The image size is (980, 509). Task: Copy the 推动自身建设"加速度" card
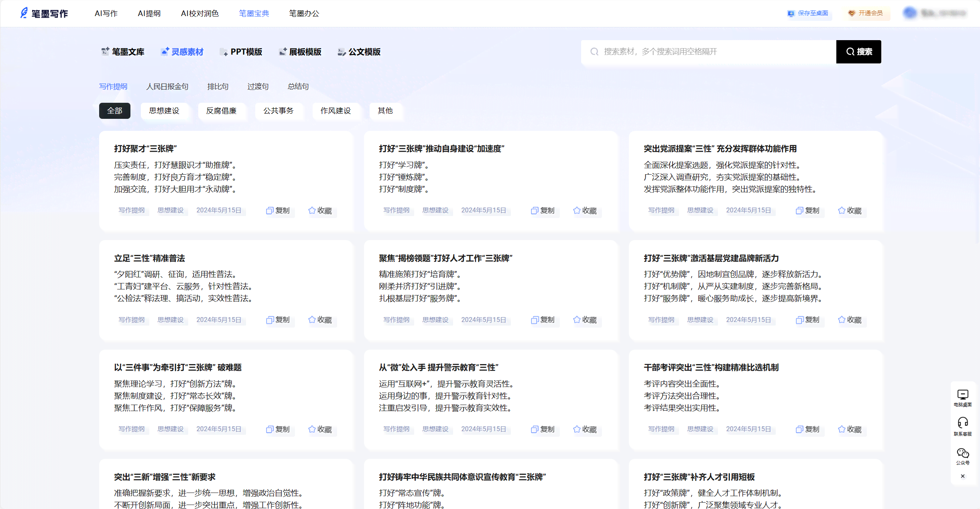tap(543, 210)
